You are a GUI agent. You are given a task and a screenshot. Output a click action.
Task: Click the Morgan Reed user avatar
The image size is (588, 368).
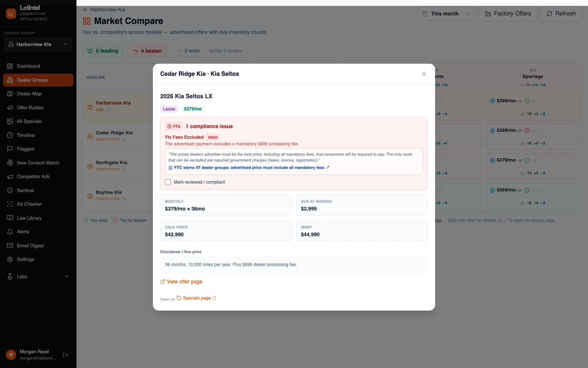point(11,355)
